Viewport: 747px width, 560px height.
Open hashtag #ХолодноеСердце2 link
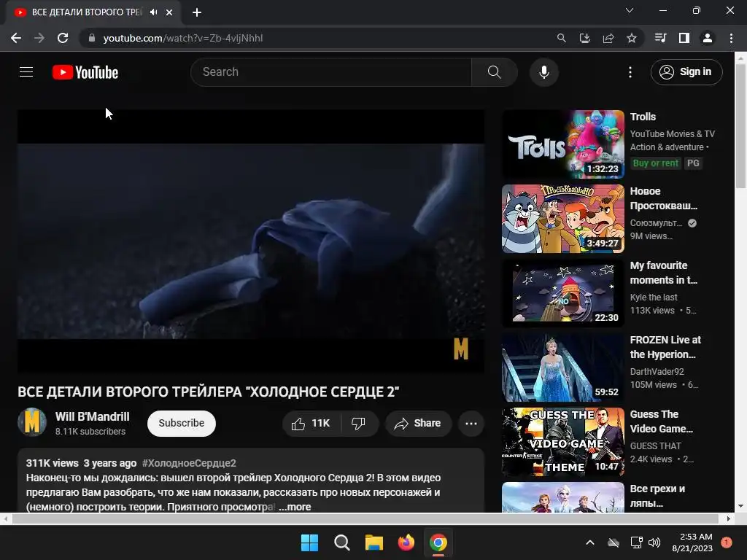pos(189,463)
